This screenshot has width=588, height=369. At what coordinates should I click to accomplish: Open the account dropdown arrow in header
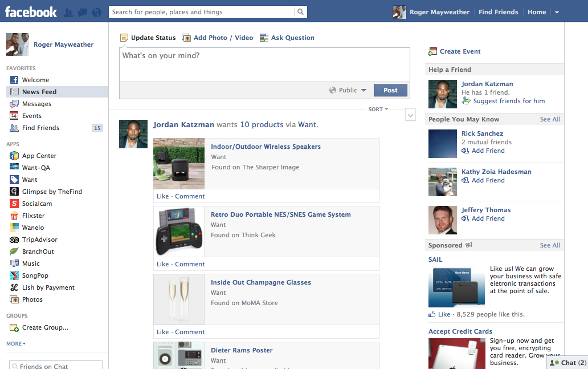tap(557, 13)
